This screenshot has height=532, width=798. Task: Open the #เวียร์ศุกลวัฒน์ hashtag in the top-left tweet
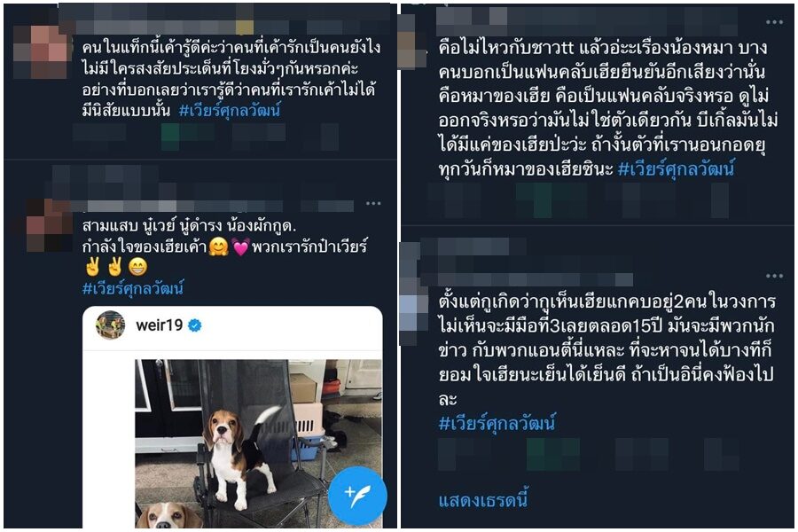click(230, 110)
